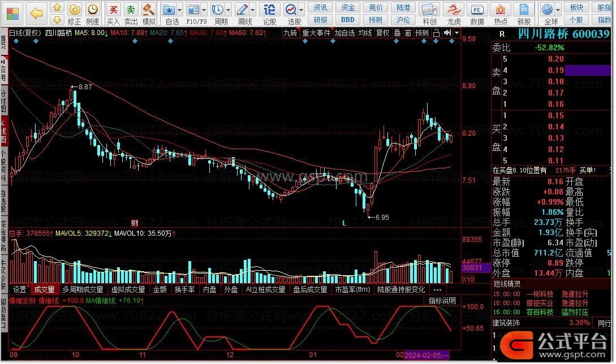Open the 自选 watchlist star icon
The image size is (616, 364).
[169, 10]
